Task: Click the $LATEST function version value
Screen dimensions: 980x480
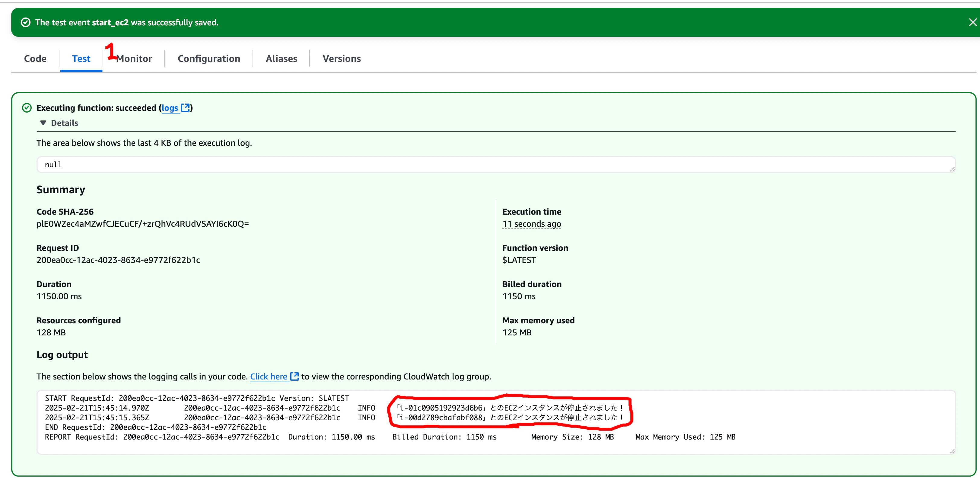Action: pyautogui.click(x=519, y=260)
